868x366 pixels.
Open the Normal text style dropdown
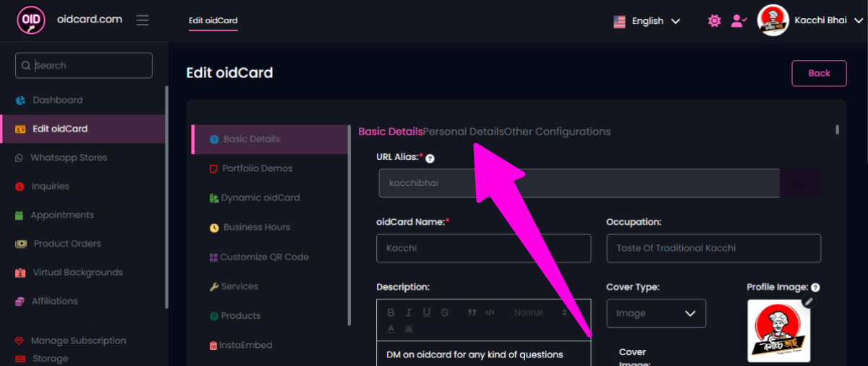(x=540, y=312)
